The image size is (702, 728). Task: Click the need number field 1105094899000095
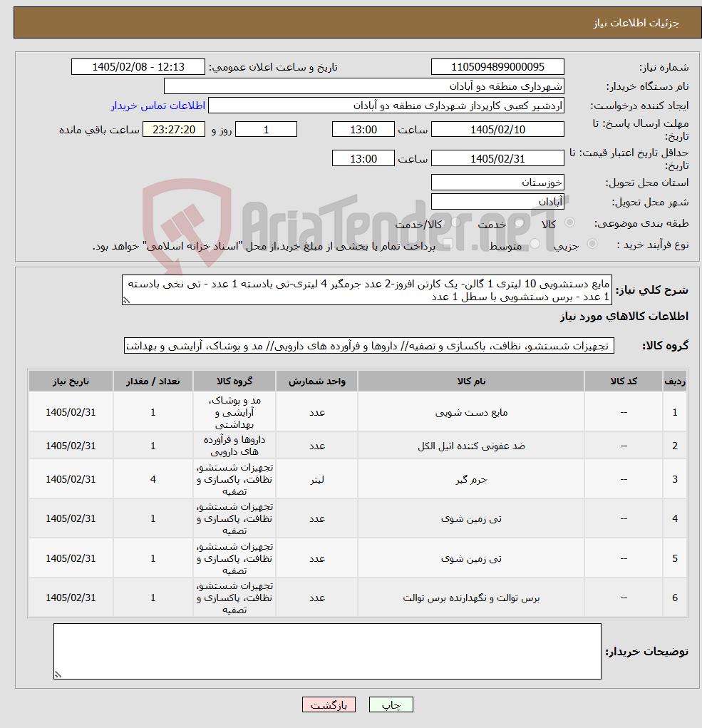(x=497, y=67)
